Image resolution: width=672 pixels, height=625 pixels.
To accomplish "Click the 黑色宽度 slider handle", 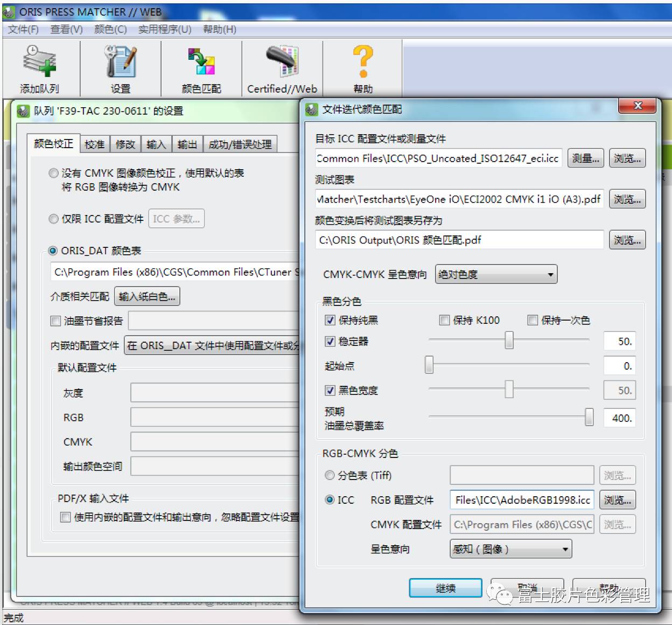I will [x=509, y=389].
